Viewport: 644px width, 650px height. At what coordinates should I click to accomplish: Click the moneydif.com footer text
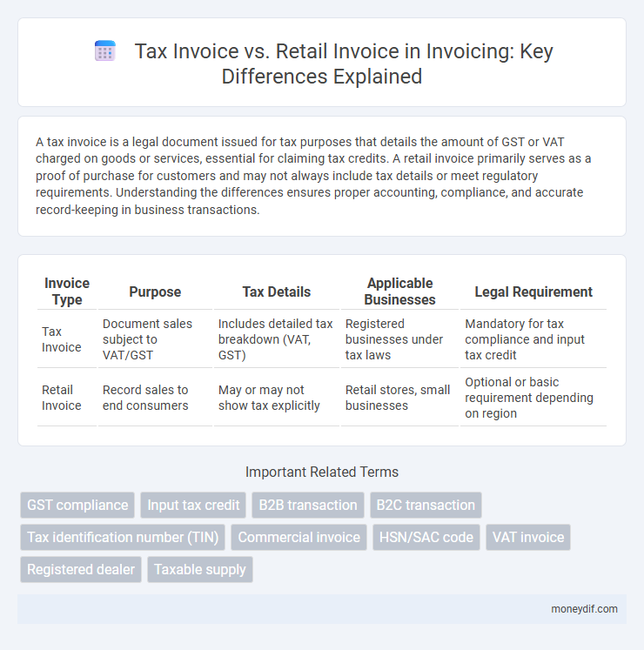[584, 609]
